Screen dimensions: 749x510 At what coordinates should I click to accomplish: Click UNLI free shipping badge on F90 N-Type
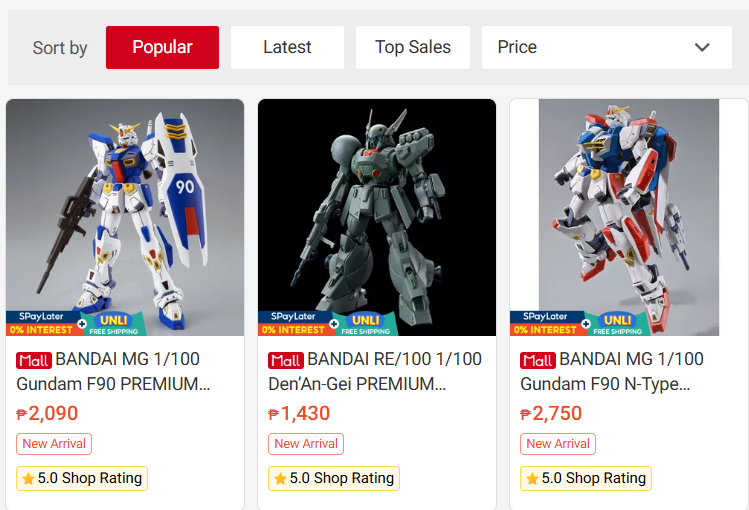[618, 324]
